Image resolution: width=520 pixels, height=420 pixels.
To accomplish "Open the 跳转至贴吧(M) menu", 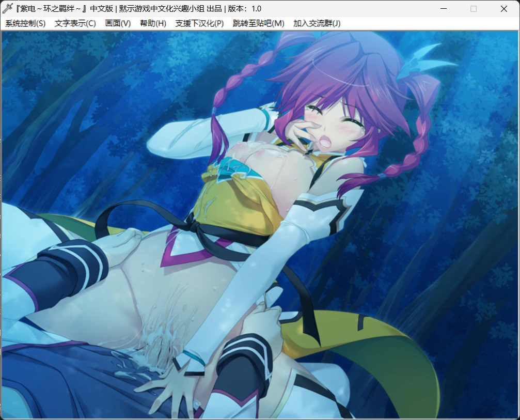I will [x=258, y=24].
